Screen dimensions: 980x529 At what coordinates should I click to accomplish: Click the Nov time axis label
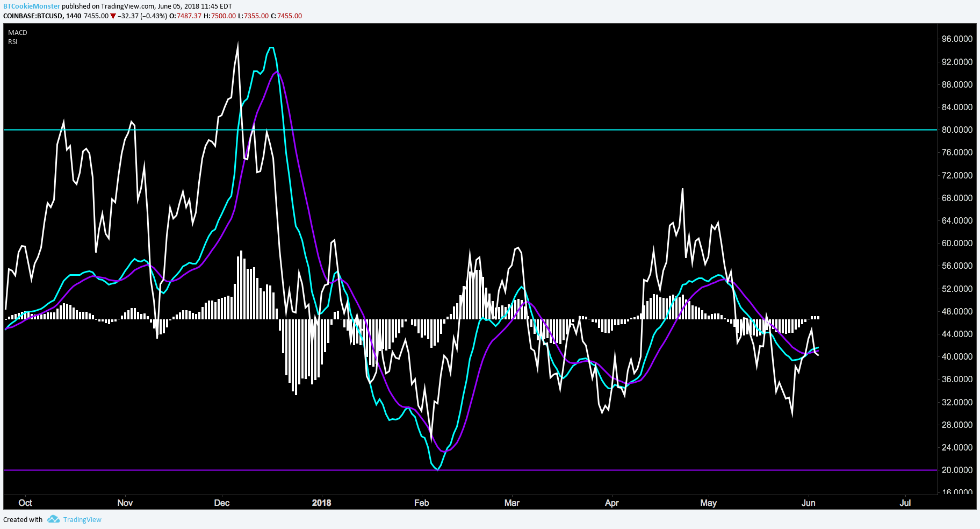point(125,503)
